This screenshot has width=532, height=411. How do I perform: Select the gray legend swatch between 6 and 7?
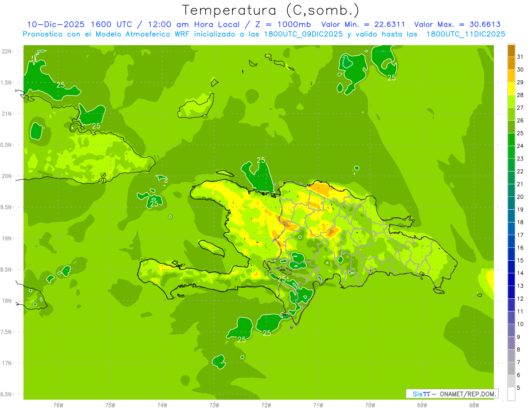[x=511, y=369]
